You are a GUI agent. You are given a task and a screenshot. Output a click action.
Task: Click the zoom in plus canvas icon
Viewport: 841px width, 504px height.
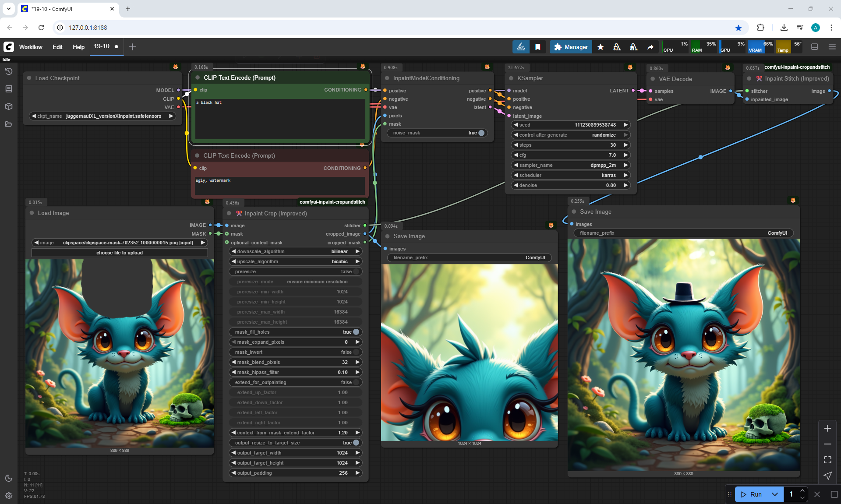tap(827, 428)
